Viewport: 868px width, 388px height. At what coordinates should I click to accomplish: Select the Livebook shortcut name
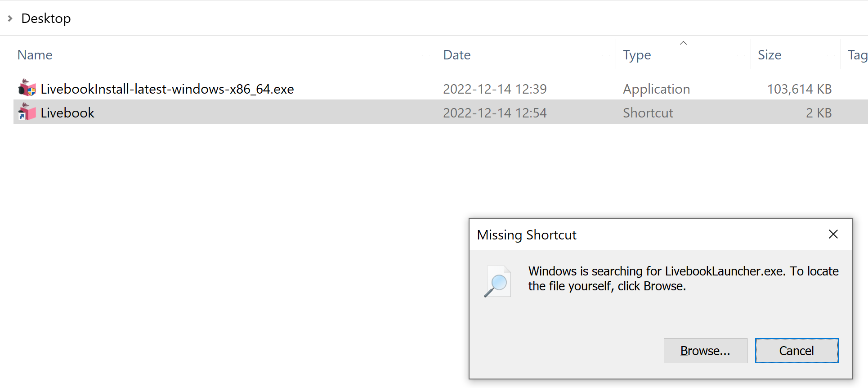pyautogui.click(x=67, y=113)
